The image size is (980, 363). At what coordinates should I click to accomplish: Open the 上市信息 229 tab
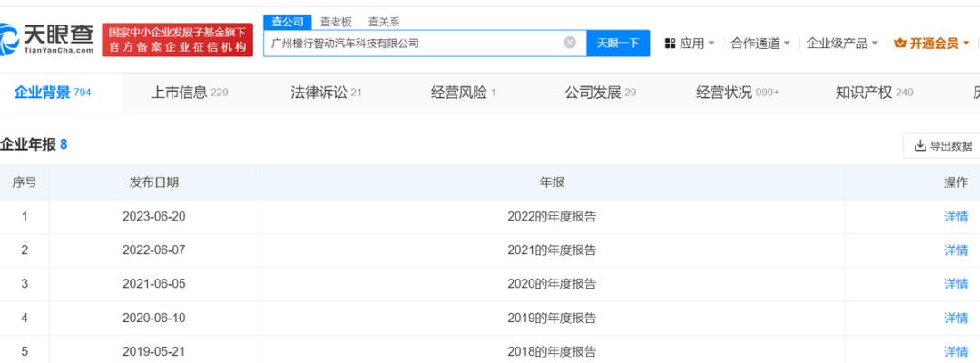(x=190, y=93)
